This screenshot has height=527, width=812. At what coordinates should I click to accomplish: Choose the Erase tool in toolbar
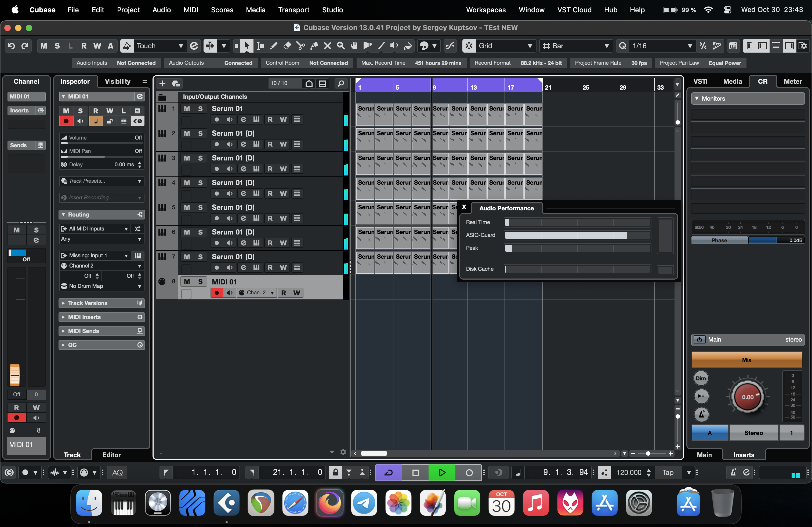(x=287, y=46)
